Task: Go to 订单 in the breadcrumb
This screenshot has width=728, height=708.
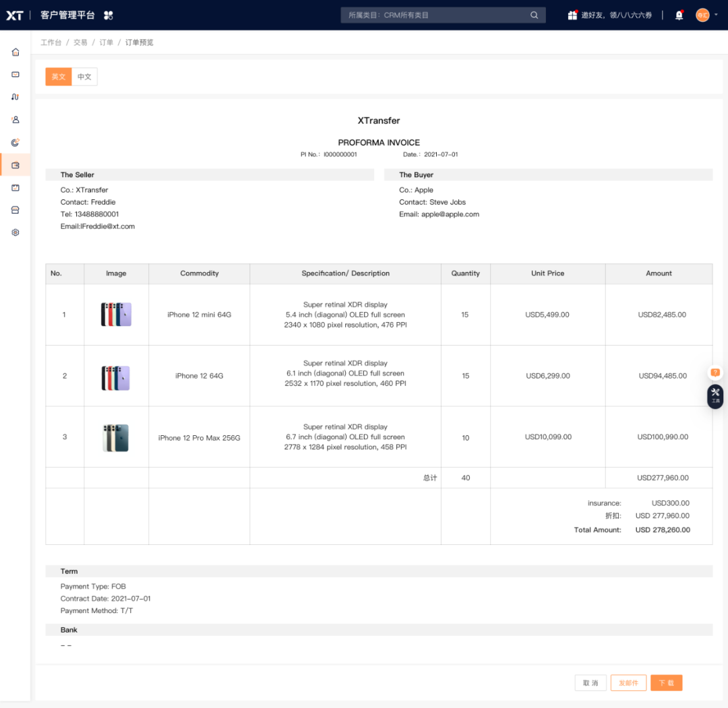Action: [107, 42]
